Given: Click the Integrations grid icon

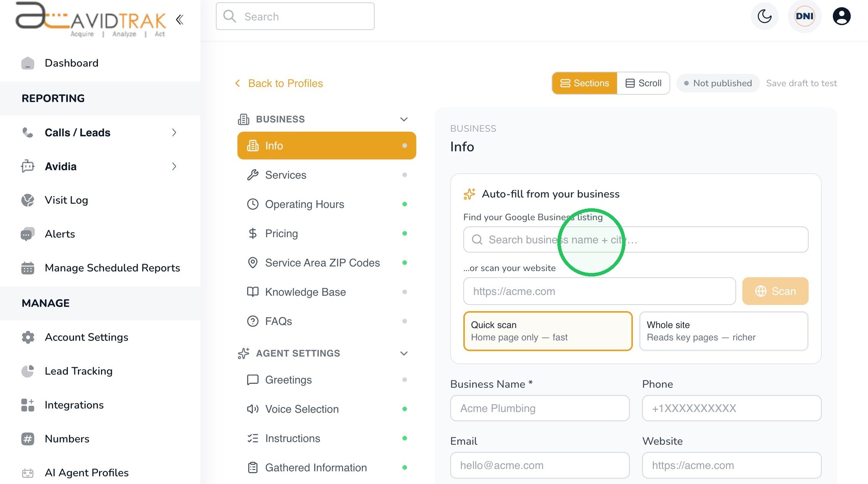Looking at the screenshot, I should pos(28,405).
